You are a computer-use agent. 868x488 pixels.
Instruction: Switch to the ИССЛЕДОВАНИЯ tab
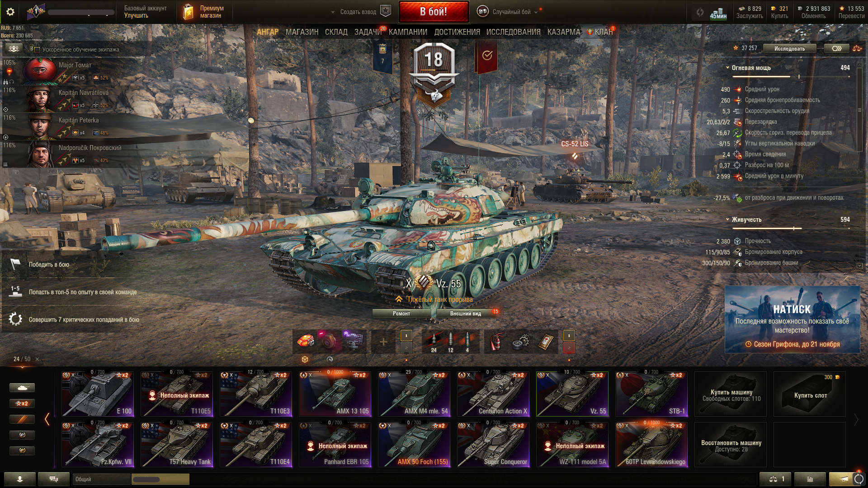(x=513, y=32)
